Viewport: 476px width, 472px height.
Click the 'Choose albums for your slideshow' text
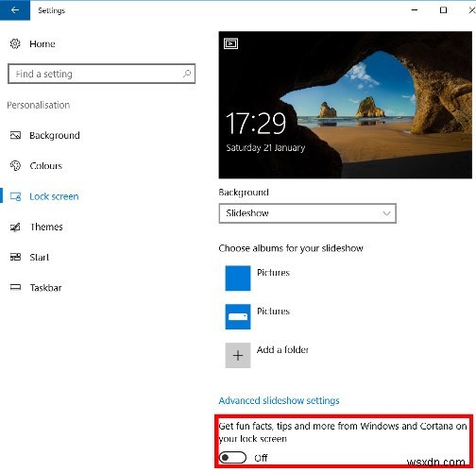coord(291,248)
